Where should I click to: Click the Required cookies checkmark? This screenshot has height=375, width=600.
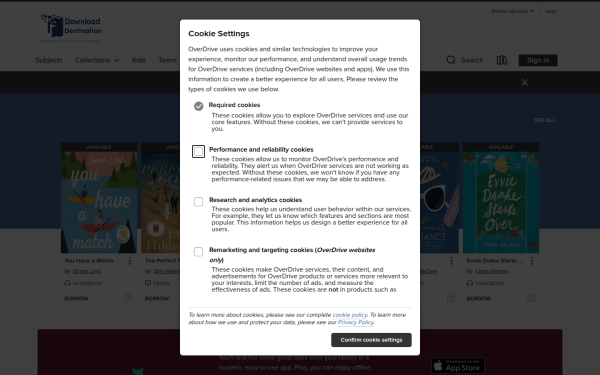click(199, 106)
